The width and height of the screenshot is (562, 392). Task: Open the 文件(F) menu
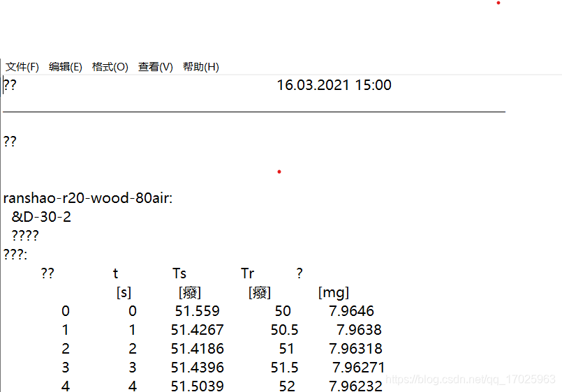[22, 67]
